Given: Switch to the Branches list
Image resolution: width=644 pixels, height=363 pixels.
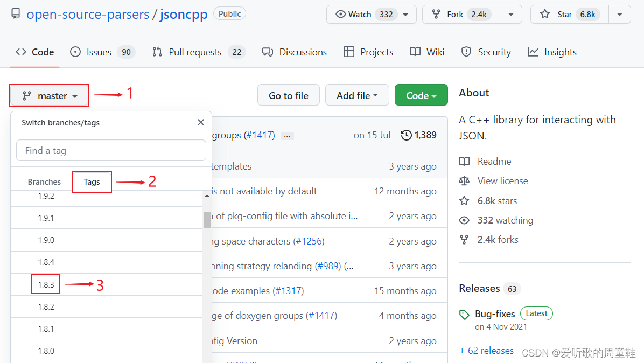Looking at the screenshot, I should [44, 182].
